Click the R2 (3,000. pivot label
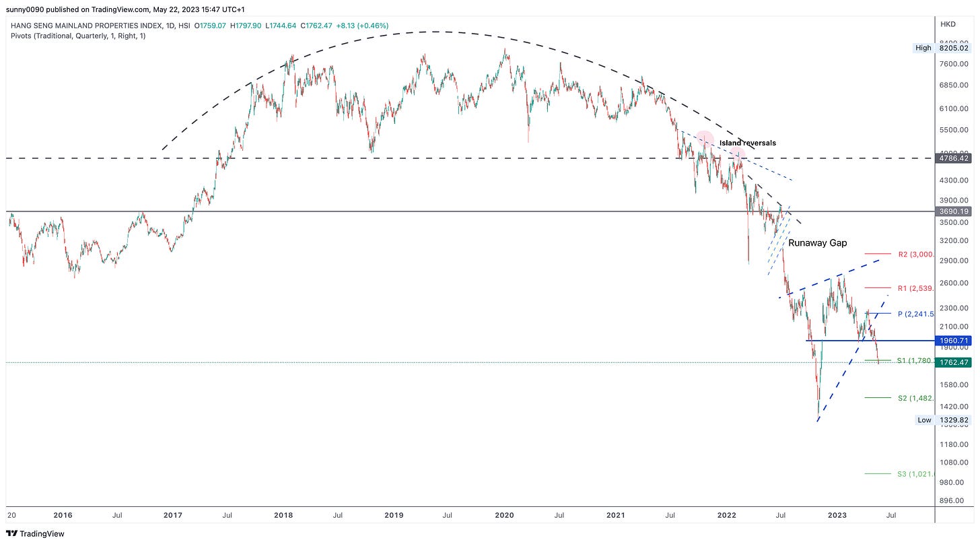 [916, 254]
